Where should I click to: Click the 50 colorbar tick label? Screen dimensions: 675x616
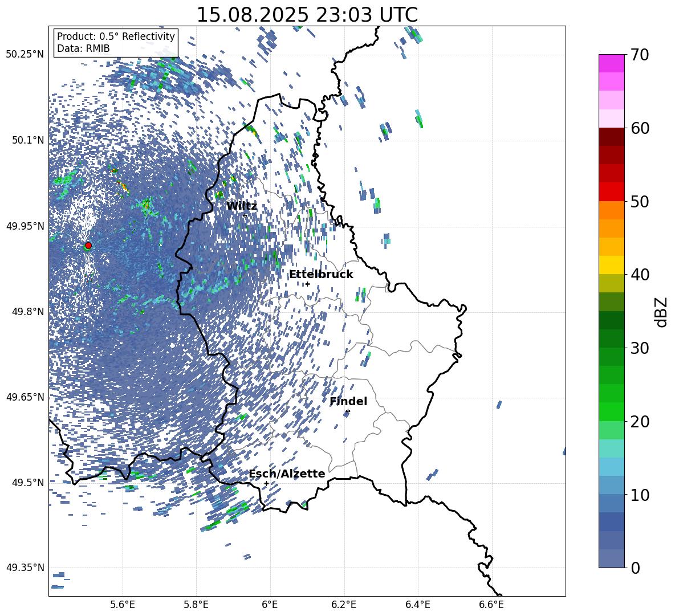point(640,201)
